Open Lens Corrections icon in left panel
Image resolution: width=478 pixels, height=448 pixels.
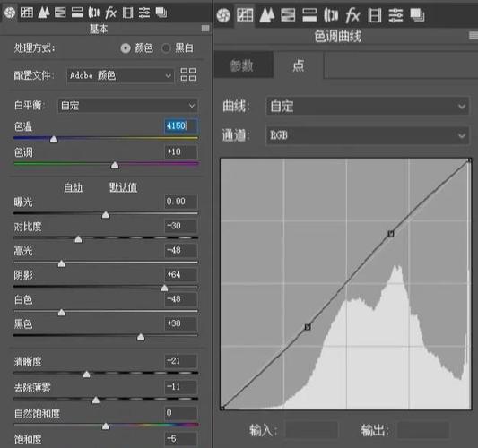[93, 13]
